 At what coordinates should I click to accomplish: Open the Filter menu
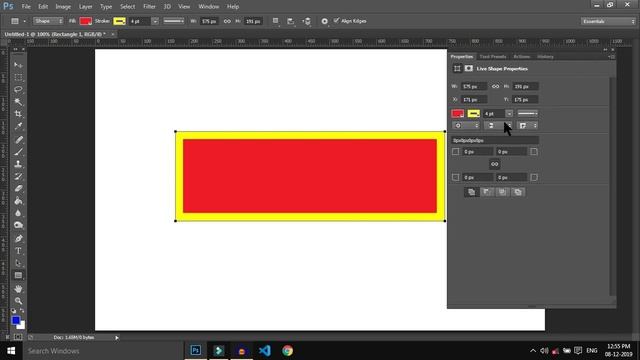tap(149, 7)
